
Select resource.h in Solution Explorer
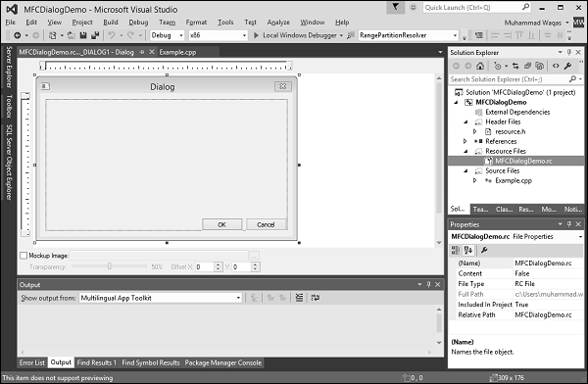tap(510, 131)
